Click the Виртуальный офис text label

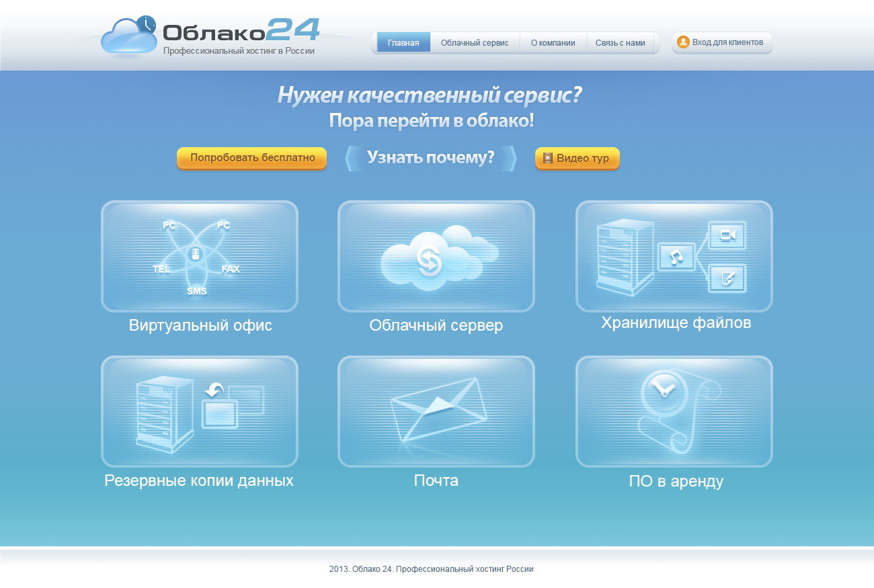click(x=200, y=326)
